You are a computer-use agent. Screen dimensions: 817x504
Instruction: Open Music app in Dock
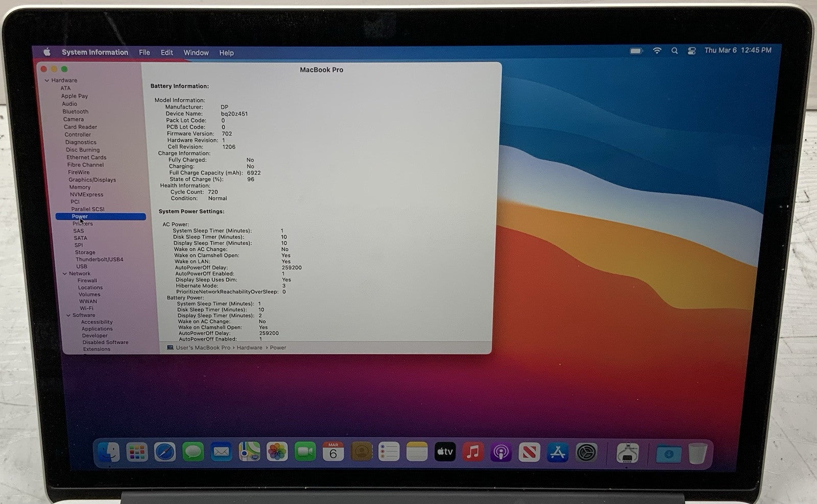(473, 452)
